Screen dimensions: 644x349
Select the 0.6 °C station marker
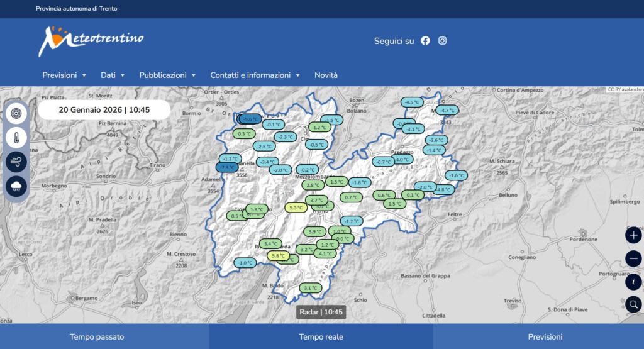[x=384, y=195]
